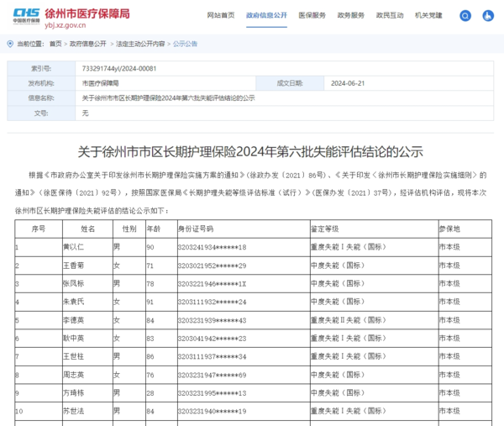
Task: Click ID number 3203111932******24
Action: pos(213,302)
